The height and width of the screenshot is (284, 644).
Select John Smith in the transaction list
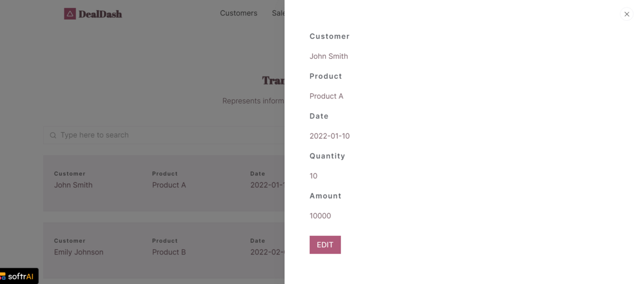tap(74, 185)
